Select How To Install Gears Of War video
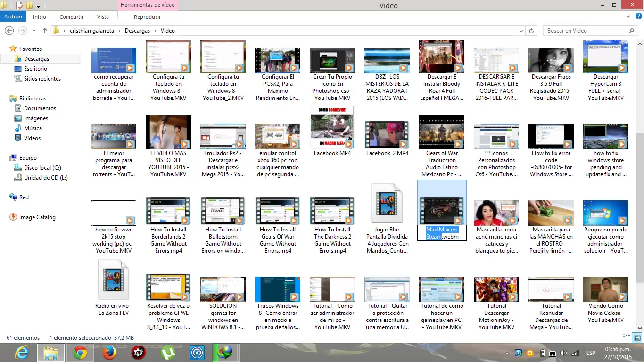The image size is (644, 362). click(278, 226)
